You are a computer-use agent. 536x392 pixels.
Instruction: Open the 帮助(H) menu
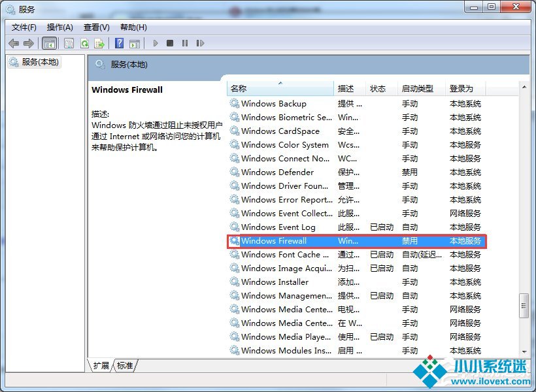(x=133, y=27)
